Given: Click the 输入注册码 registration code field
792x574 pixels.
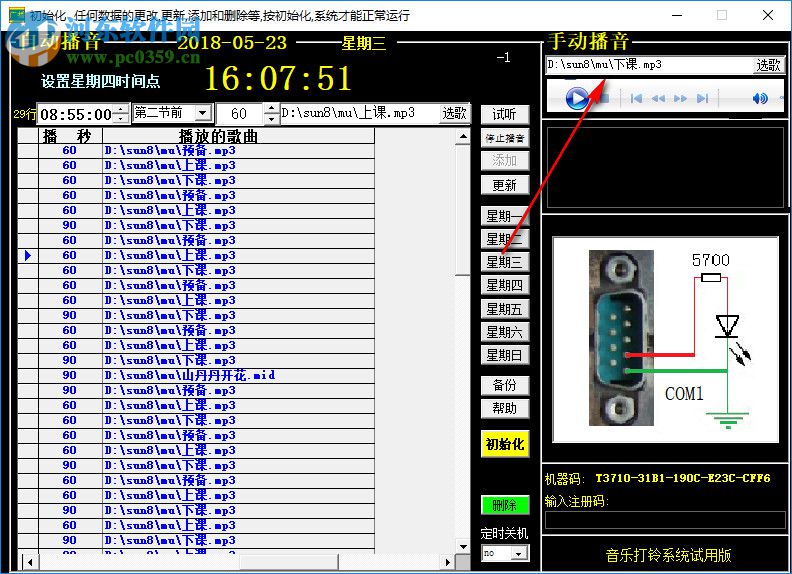Looking at the screenshot, I should click(665, 520).
